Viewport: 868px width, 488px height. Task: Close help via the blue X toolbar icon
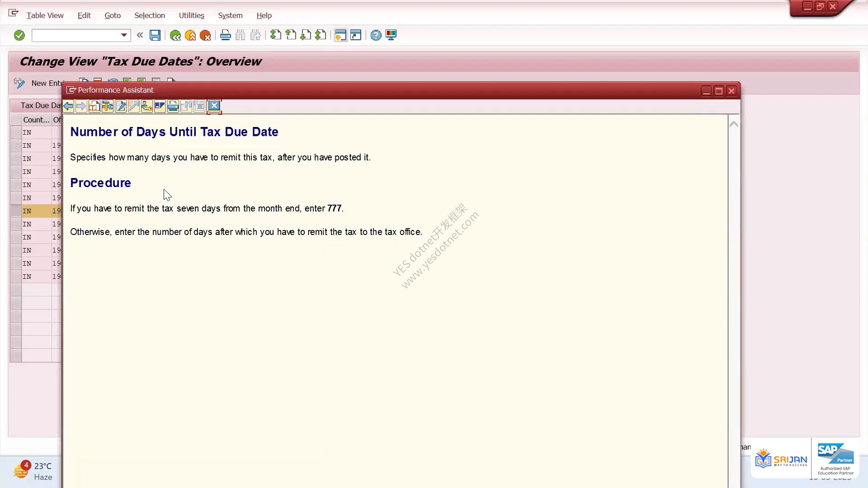click(214, 106)
